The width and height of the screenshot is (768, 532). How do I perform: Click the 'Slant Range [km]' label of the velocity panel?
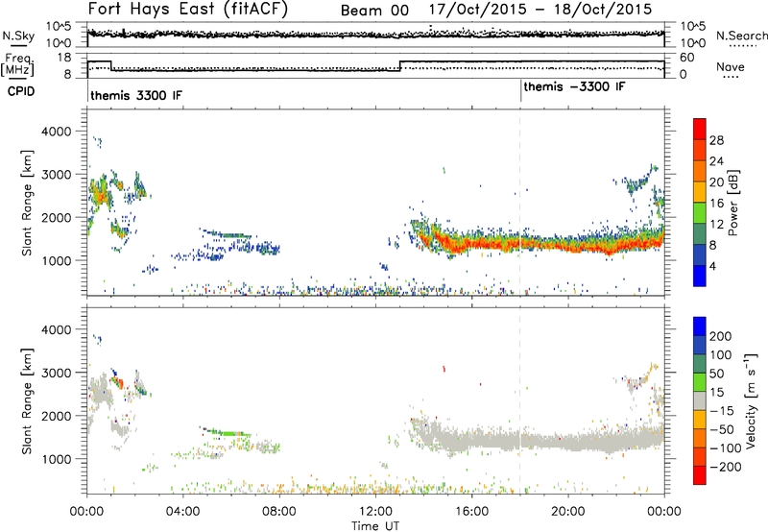pos(27,400)
